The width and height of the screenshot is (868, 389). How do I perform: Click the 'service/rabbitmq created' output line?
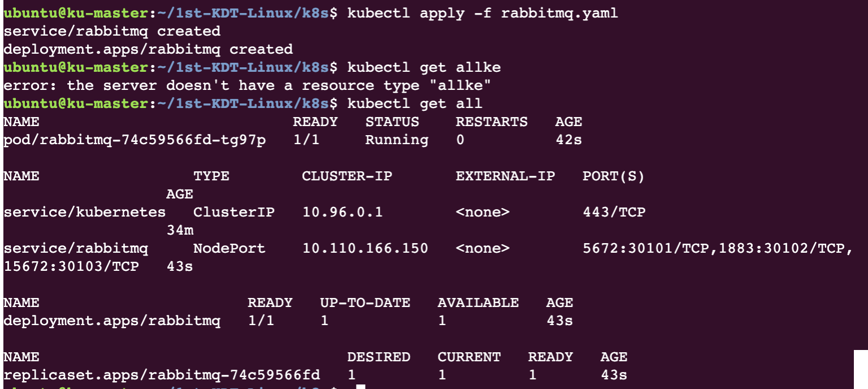[112, 31]
